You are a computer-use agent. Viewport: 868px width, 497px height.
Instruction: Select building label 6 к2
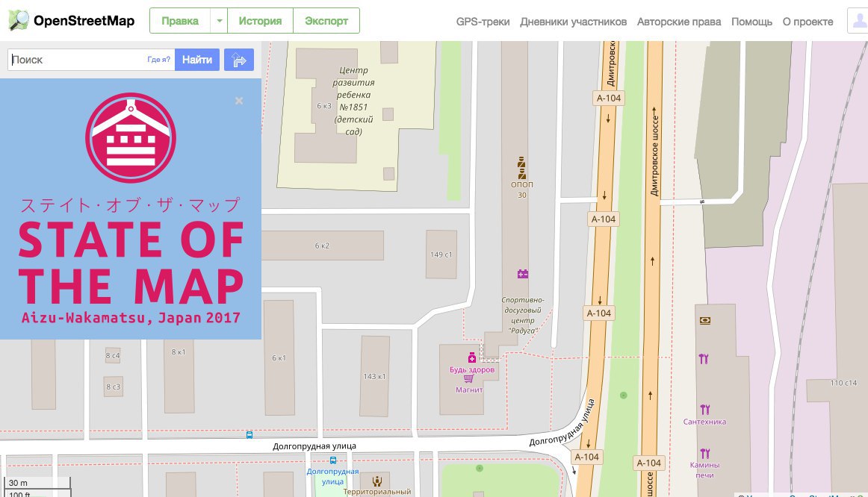coord(322,246)
